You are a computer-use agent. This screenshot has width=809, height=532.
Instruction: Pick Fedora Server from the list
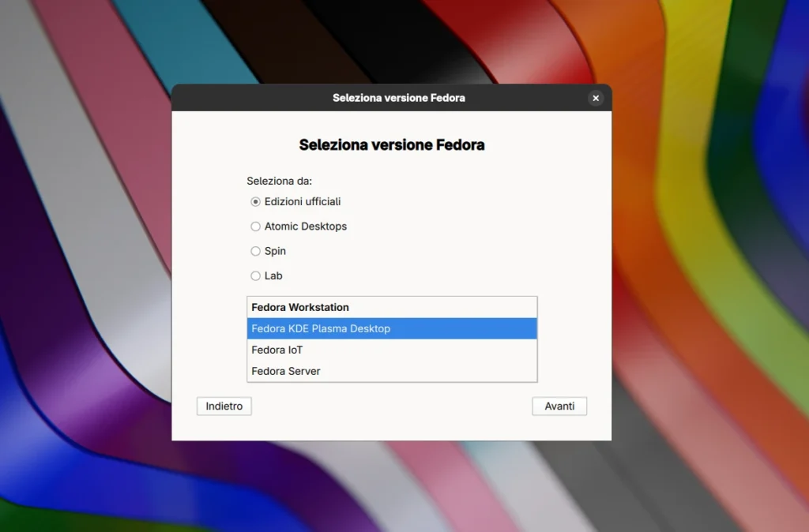[286, 371]
